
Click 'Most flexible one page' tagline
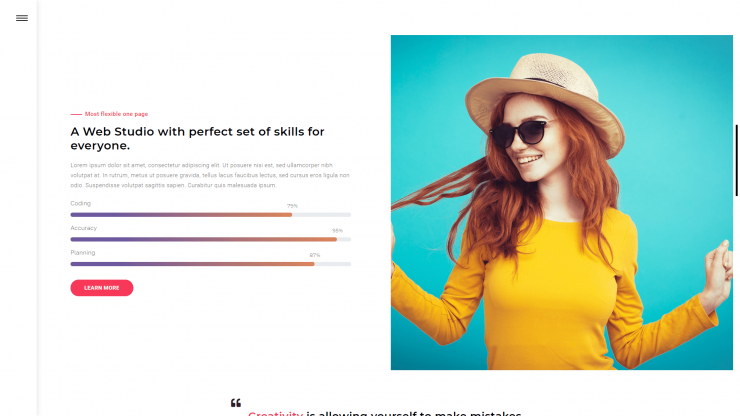116,114
